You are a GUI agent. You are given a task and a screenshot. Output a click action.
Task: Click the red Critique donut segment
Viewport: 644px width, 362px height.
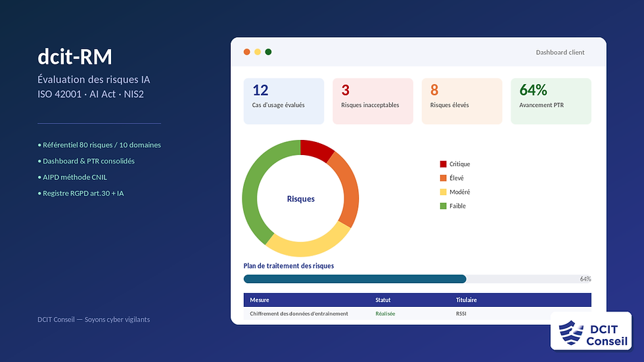[x=316, y=150]
